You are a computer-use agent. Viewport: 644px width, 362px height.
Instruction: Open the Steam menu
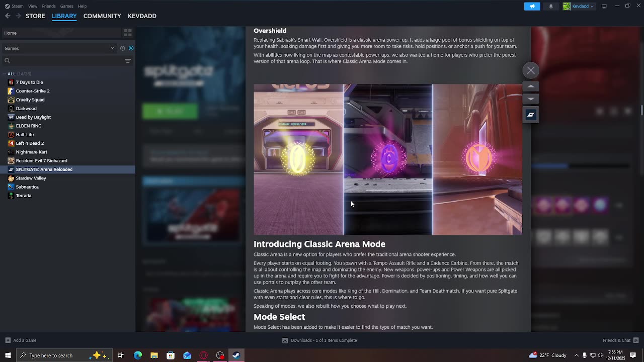click(15, 6)
